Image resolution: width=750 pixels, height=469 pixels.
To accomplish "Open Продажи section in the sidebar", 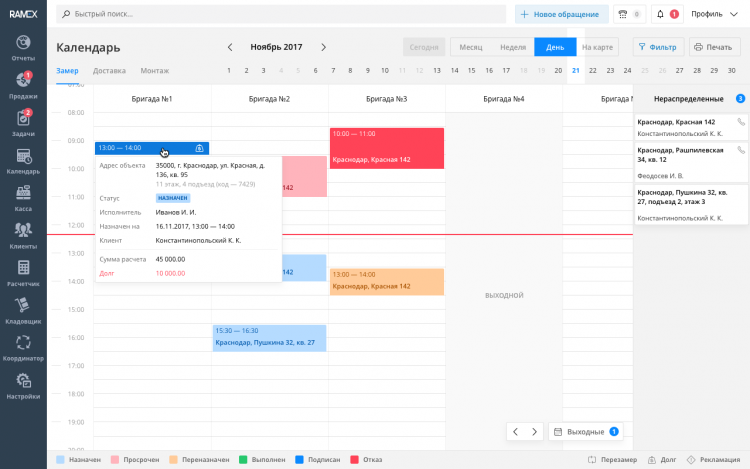I will (x=23, y=84).
